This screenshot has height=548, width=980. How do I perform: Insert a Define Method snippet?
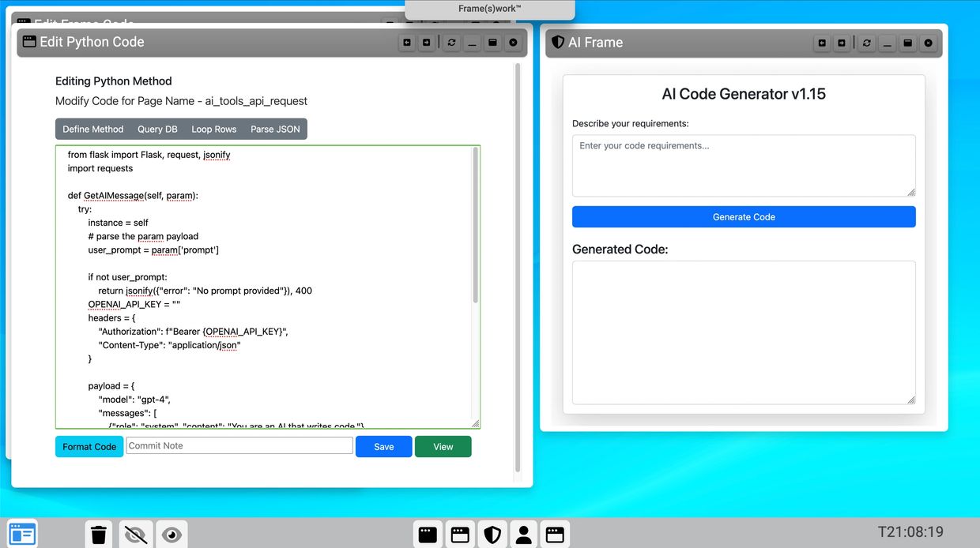(93, 129)
